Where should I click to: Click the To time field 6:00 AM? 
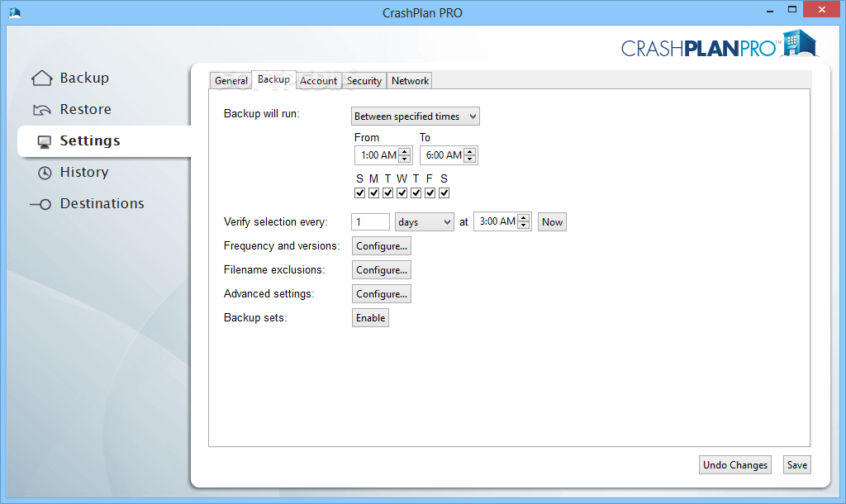443,155
